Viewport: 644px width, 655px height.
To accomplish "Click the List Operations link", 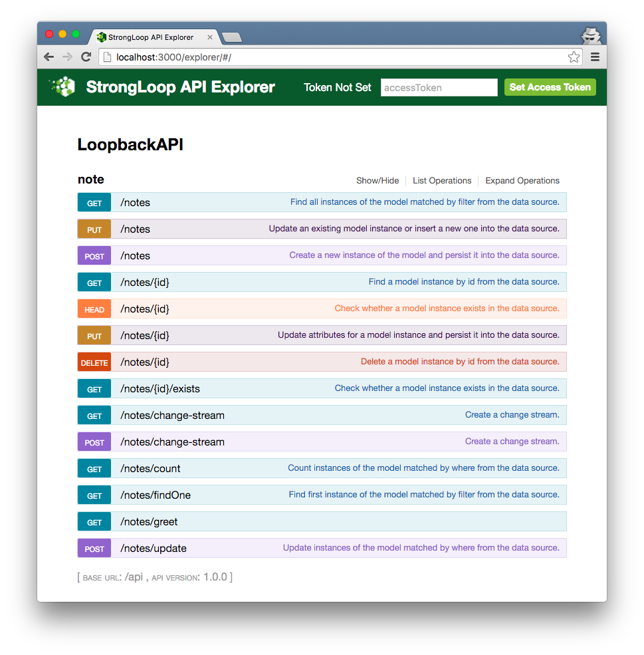I will click(x=442, y=180).
